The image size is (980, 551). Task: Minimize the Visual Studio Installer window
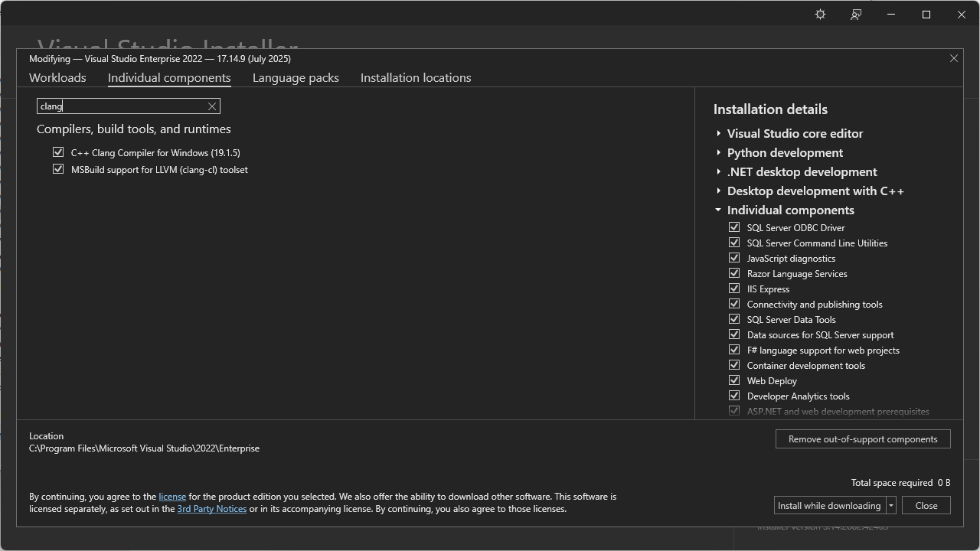[x=891, y=15]
